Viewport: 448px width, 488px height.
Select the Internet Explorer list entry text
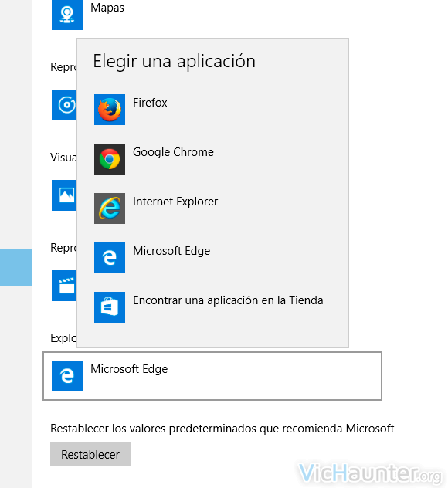[x=175, y=202]
